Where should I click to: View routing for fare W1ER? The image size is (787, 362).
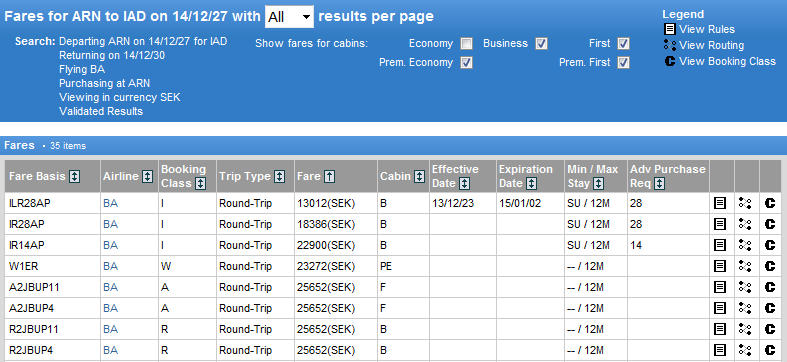(x=745, y=266)
